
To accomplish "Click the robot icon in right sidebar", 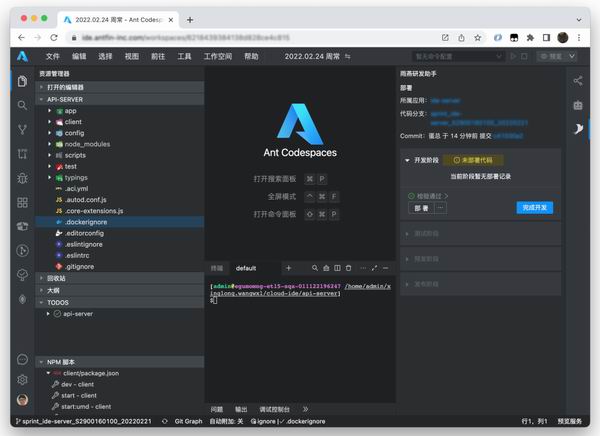I will tap(578, 105).
